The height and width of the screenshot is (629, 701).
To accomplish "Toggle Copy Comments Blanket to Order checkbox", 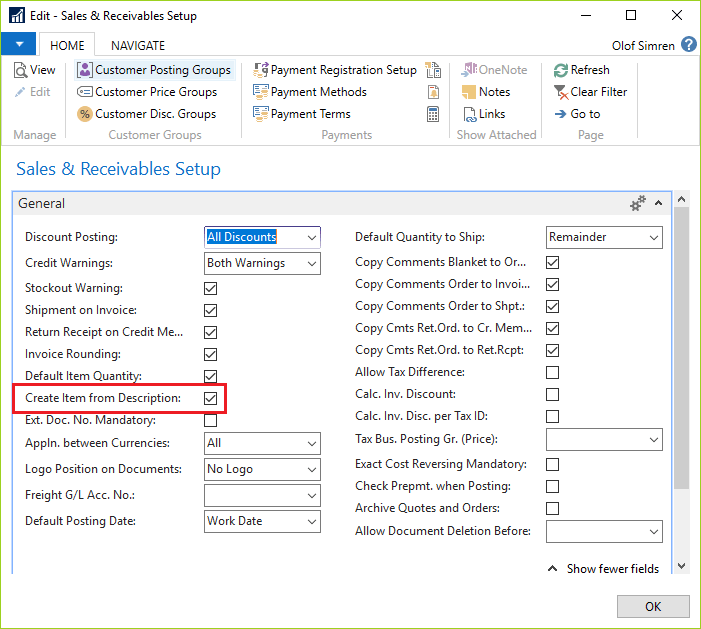I will click(553, 262).
